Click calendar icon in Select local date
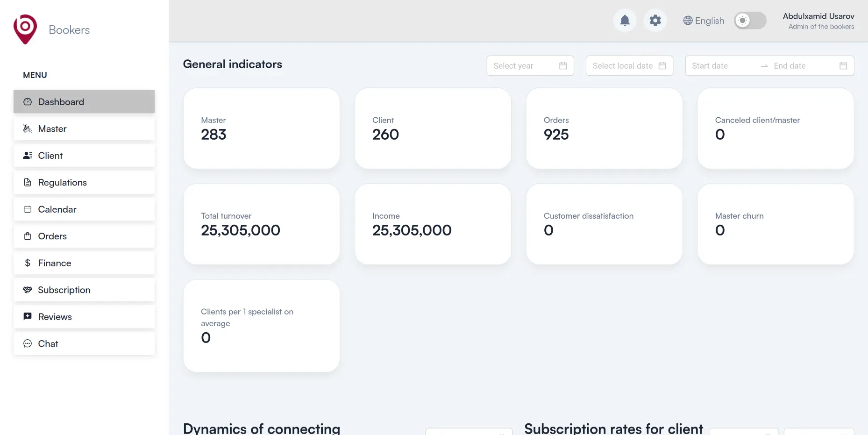This screenshot has width=868, height=435. [x=662, y=66]
